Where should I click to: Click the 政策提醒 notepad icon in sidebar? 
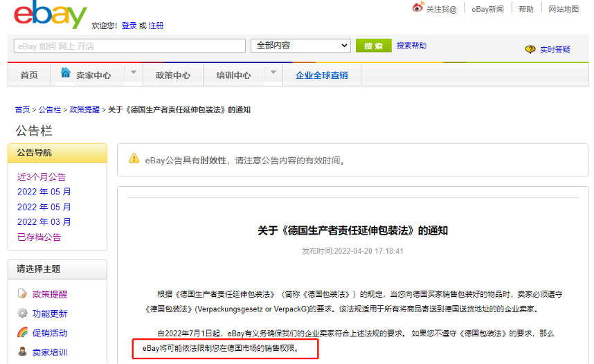point(22,294)
